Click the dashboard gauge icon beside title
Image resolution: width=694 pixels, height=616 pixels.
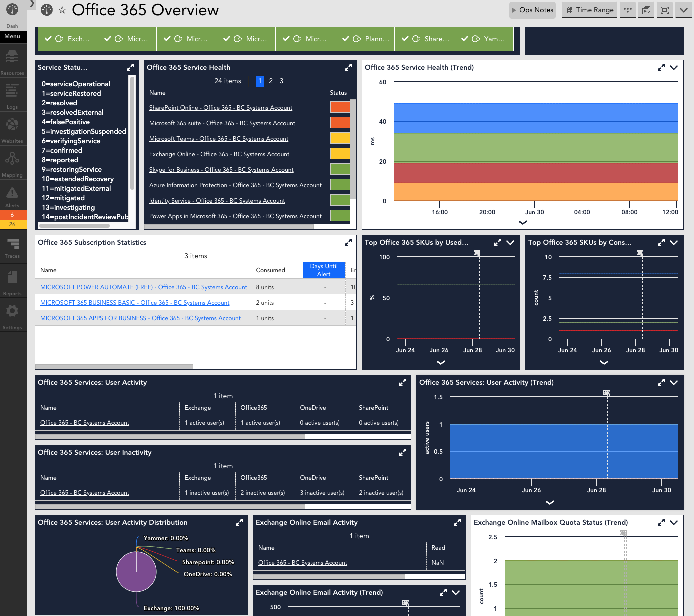(x=47, y=10)
